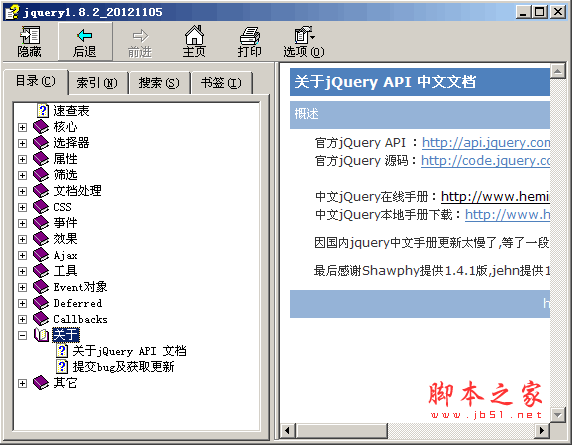Open the 提交bug及获取更新 topic
The image size is (573, 445).
coord(123,366)
